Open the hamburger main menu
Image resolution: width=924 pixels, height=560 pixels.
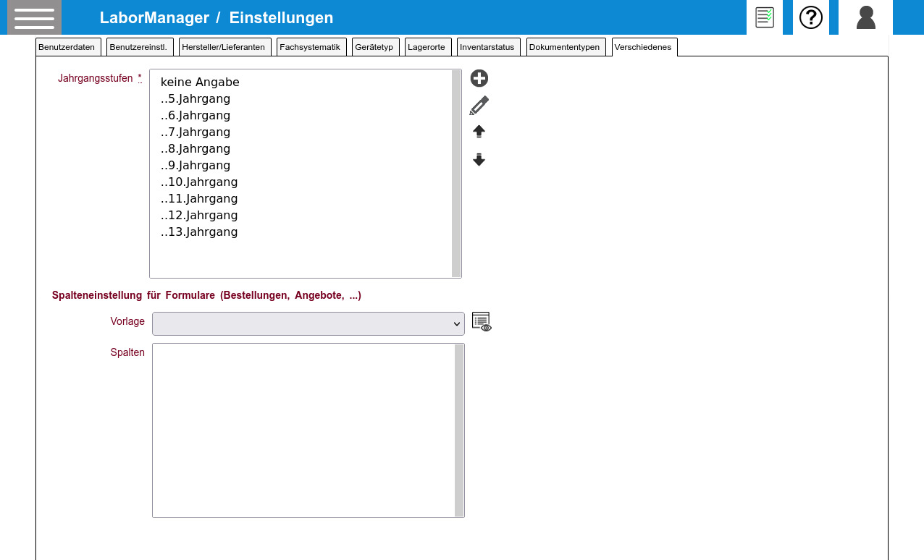[x=34, y=17]
